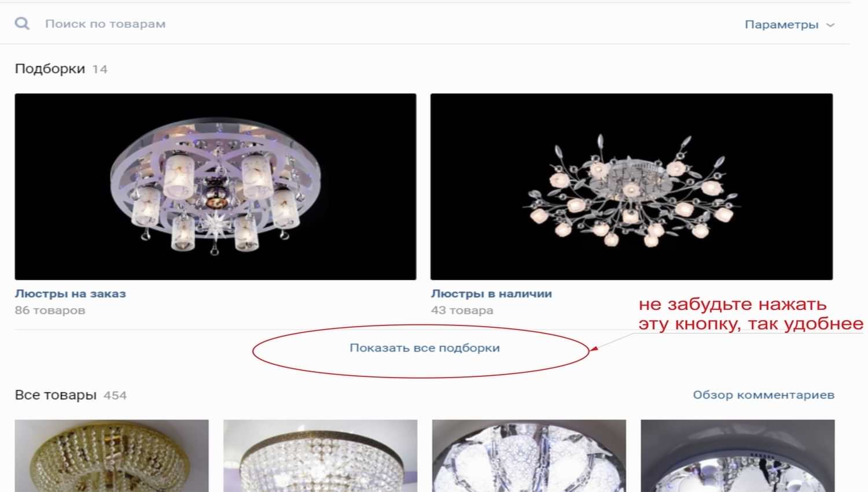
Task: Click the Люстры в наличии title link
Action: [x=491, y=294]
